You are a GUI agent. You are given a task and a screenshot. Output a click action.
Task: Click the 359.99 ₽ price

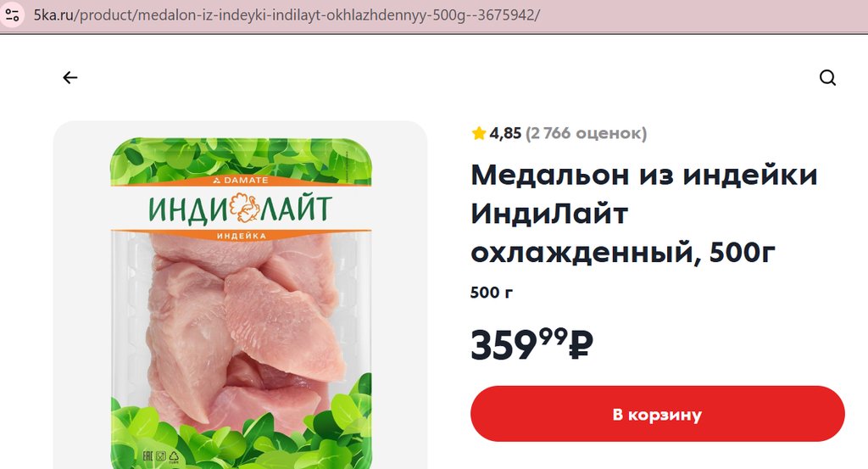click(x=532, y=344)
